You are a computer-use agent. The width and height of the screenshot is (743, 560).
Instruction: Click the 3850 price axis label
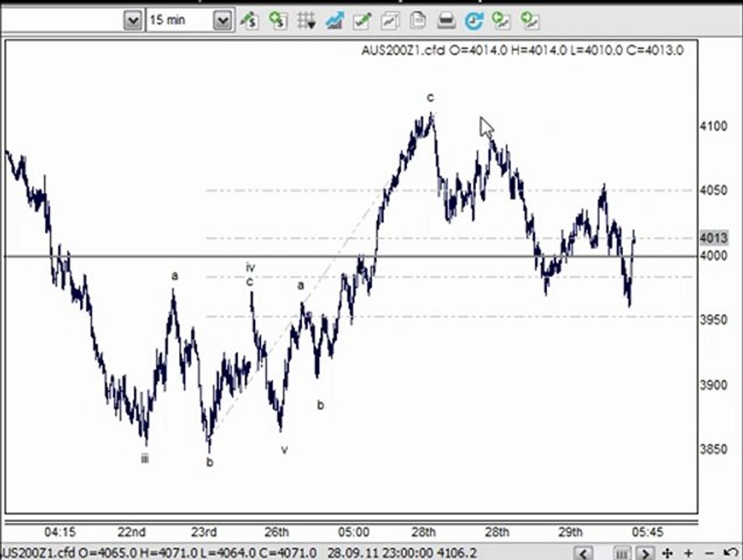click(713, 449)
